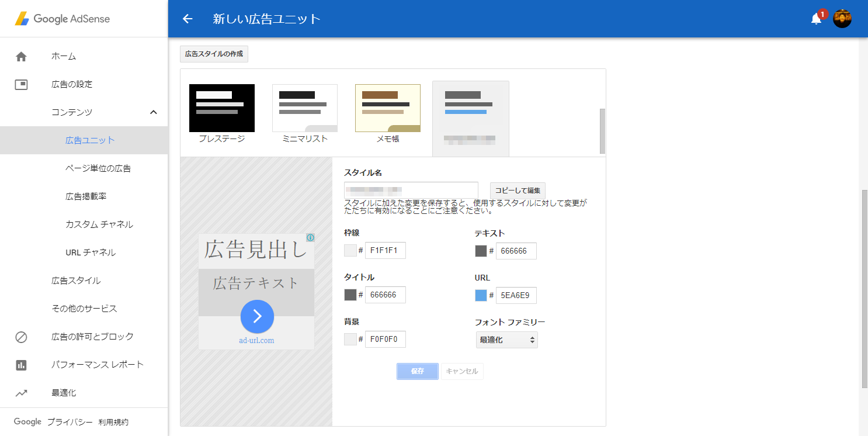
Task: Click the ad-url.com link in preview
Action: [x=256, y=341]
